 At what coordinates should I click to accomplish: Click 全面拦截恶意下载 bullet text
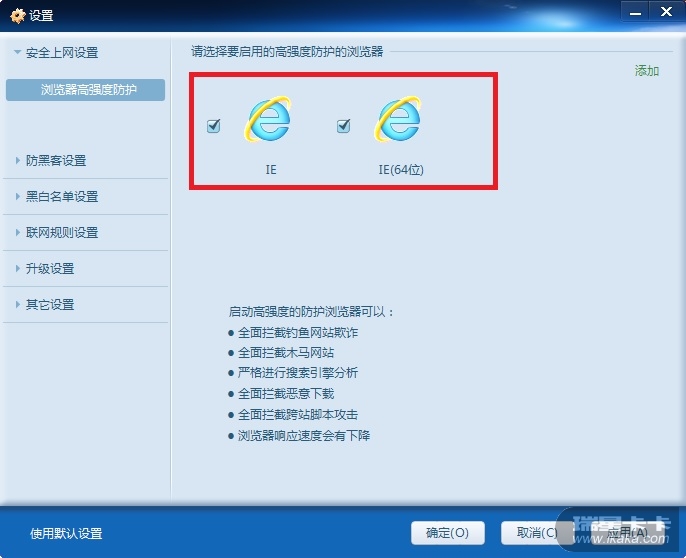286,393
